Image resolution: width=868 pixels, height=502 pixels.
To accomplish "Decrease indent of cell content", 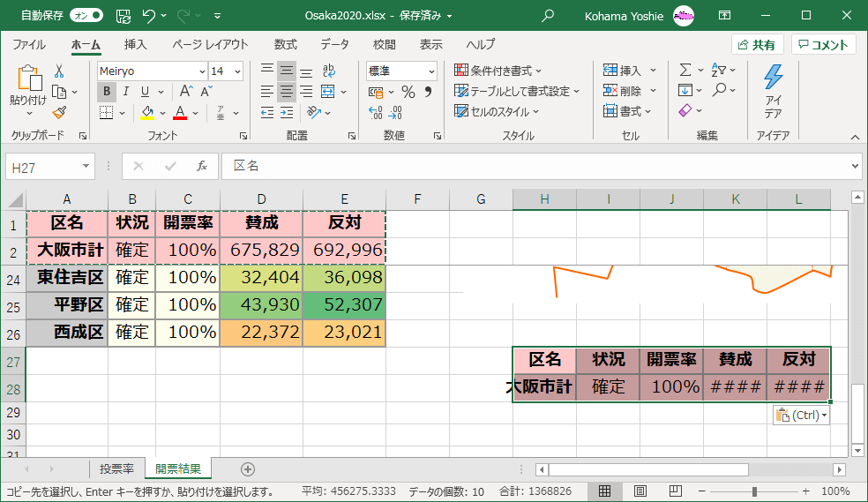I will coord(267,113).
